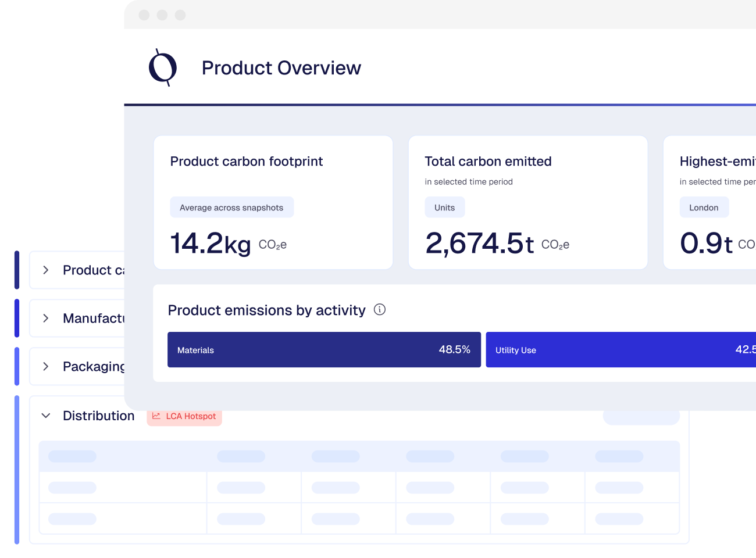Click the Distribution section title
This screenshot has height=558, width=756.
click(x=98, y=416)
